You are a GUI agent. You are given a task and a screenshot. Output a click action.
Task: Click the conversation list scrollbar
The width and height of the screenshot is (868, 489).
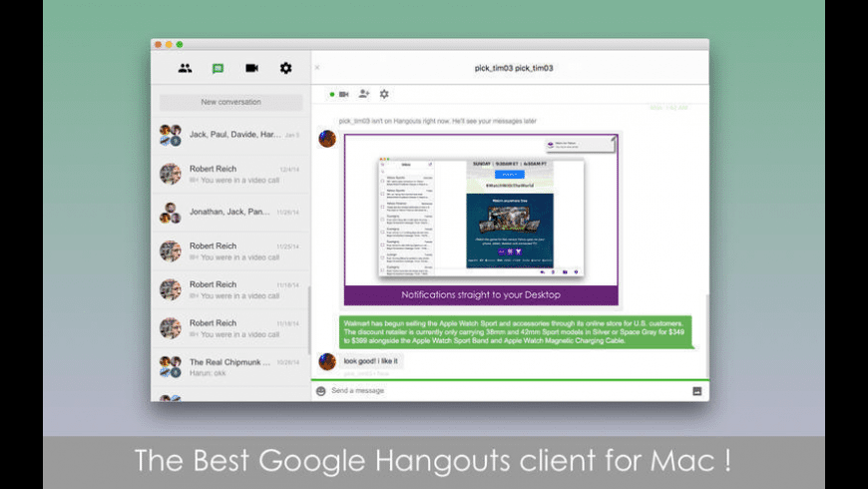309,319
